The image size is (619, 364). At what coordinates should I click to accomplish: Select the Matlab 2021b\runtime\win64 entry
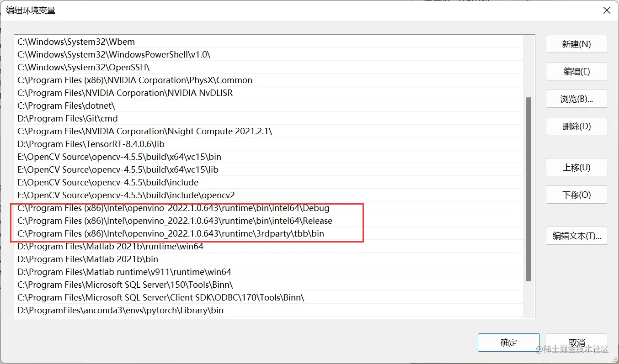pos(268,246)
